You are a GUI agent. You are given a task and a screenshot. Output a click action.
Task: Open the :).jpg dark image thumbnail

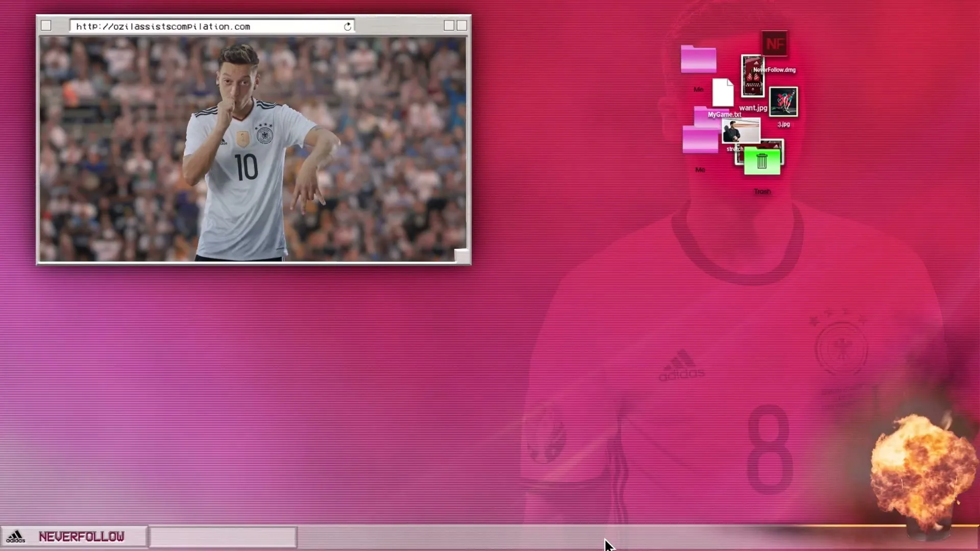(x=783, y=102)
